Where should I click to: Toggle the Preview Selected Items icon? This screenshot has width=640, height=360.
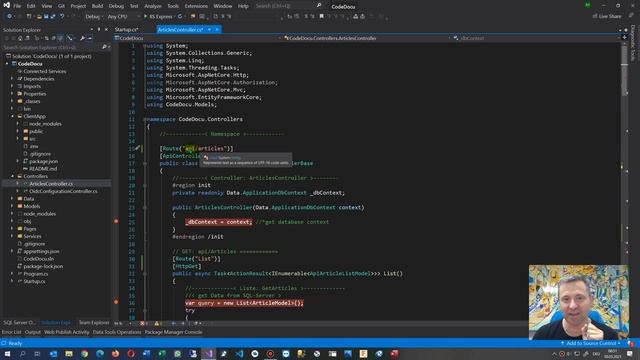pos(90,38)
